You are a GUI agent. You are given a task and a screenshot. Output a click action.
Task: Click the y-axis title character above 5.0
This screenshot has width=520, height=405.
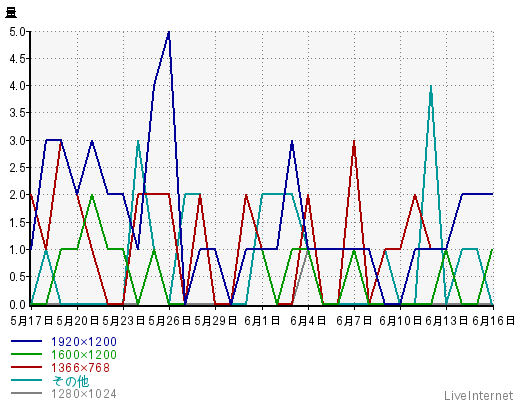point(11,13)
